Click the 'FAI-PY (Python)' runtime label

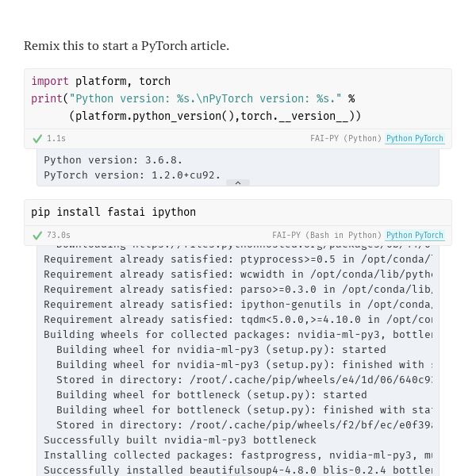tap(346, 138)
